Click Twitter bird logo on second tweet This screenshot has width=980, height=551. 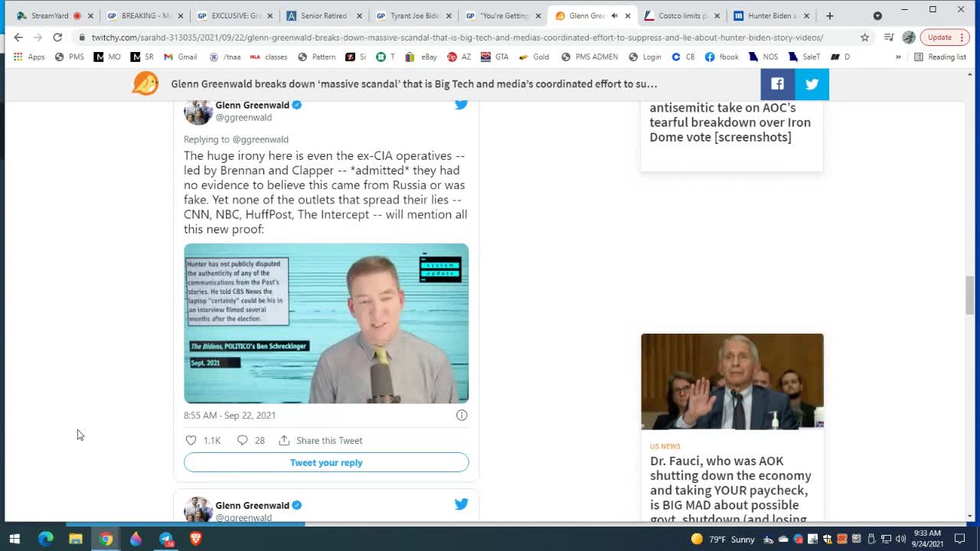(x=461, y=504)
